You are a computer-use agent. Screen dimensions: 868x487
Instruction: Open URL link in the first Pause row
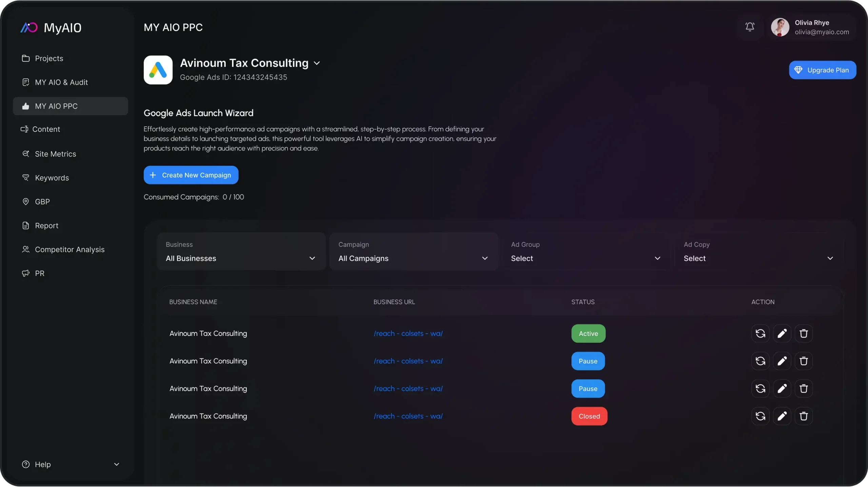pos(408,361)
